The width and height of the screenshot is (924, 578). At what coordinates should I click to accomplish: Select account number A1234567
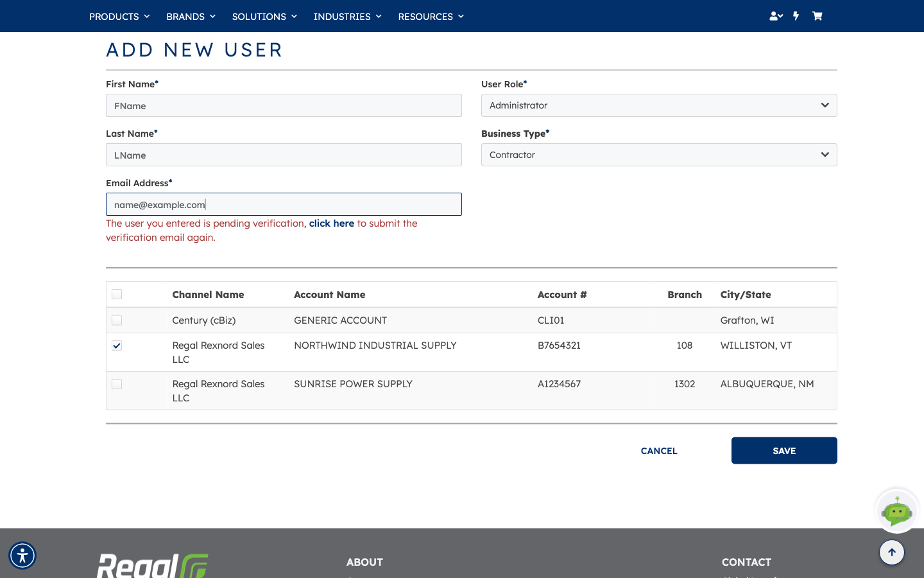(x=559, y=384)
